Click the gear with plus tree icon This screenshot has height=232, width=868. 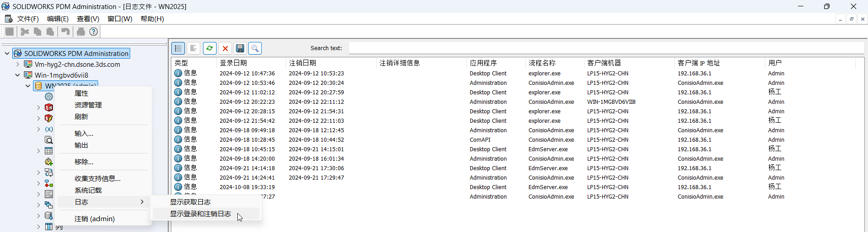click(x=49, y=162)
